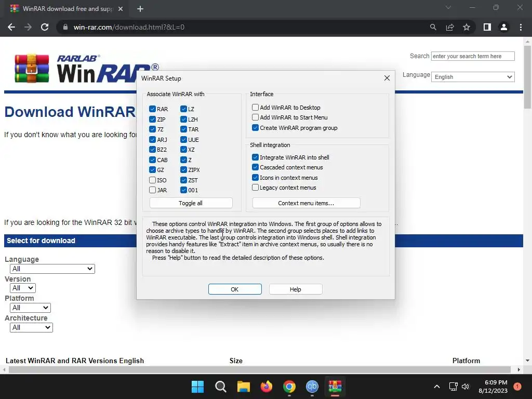This screenshot has width=532, height=399.
Task: Toggle Cascaded context menus option
Action: click(x=255, y=167)
